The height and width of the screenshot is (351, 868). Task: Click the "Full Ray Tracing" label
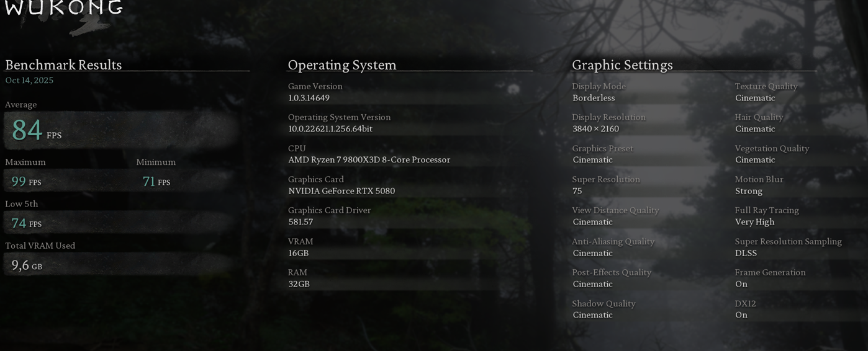pos(767,210)
